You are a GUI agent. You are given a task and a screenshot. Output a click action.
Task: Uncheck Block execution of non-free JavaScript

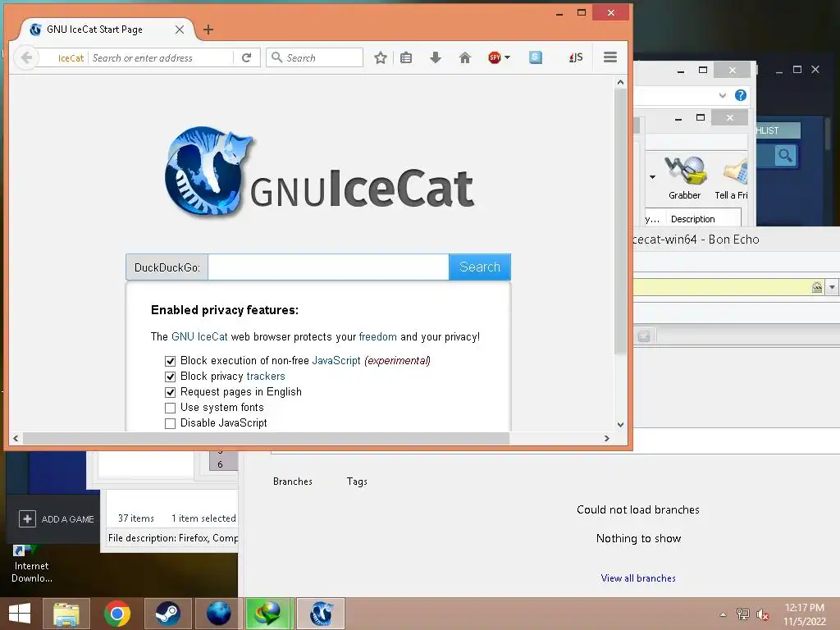pos(170,361)
